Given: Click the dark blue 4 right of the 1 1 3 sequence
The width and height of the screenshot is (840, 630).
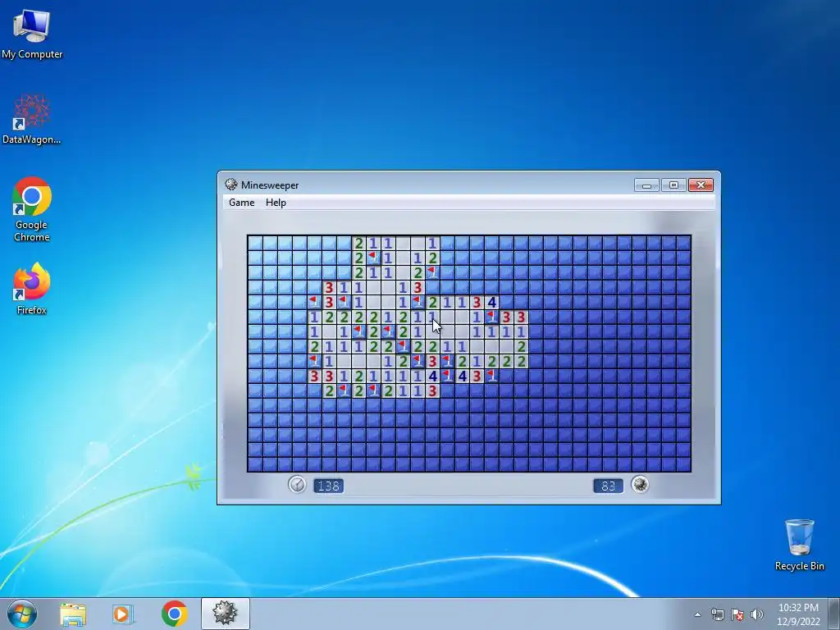Looking at the screenshot, I should click(x=491, y=303).
